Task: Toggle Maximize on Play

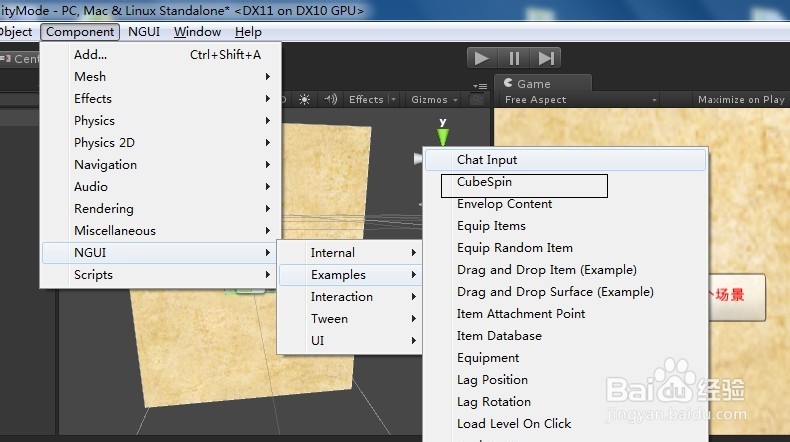Action: point(741,100)
